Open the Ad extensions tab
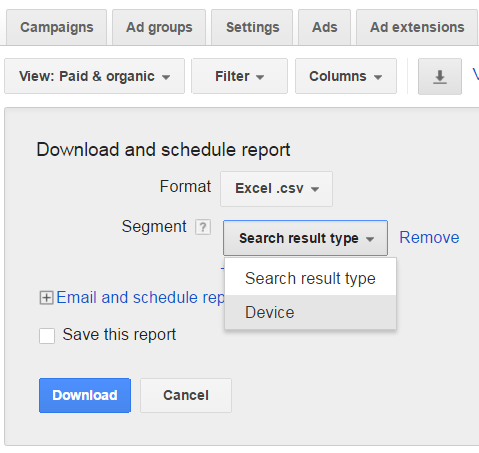The height and width of the screenshot is (453, 479). coord(417,27)
